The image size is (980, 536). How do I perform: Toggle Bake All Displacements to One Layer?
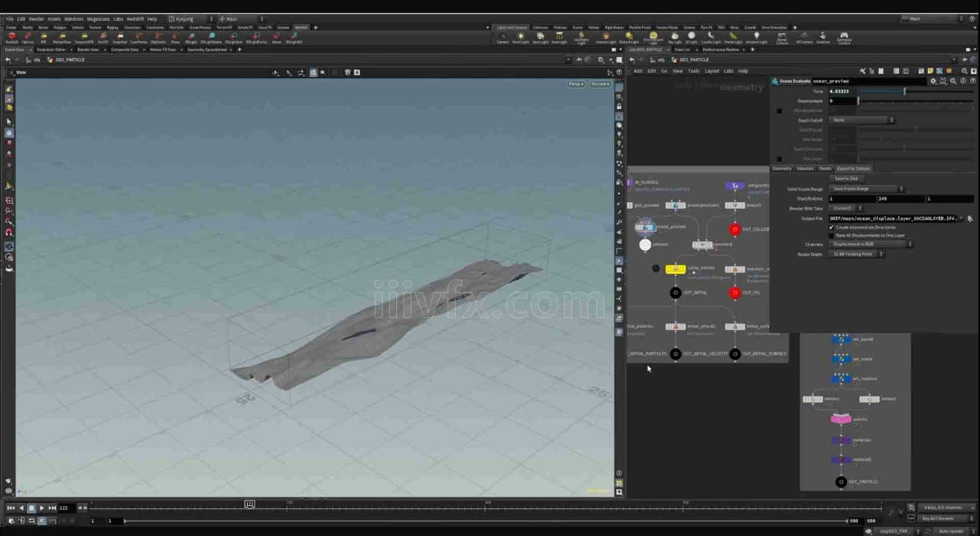click(831, 235)
